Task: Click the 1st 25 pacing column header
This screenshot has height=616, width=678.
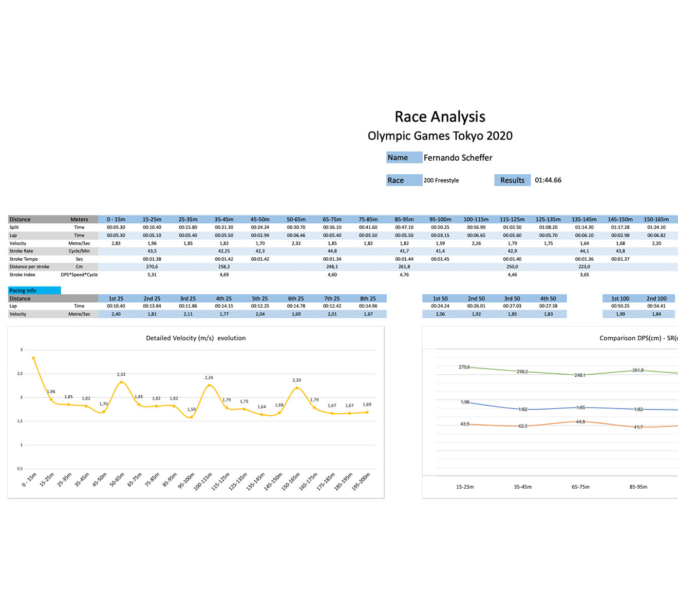Action: (116, 298)
